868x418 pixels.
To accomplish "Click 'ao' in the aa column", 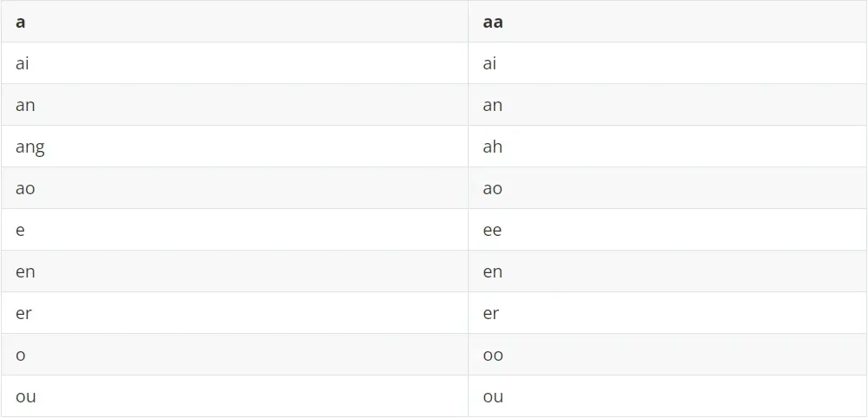I will click(x=668, y=188).
